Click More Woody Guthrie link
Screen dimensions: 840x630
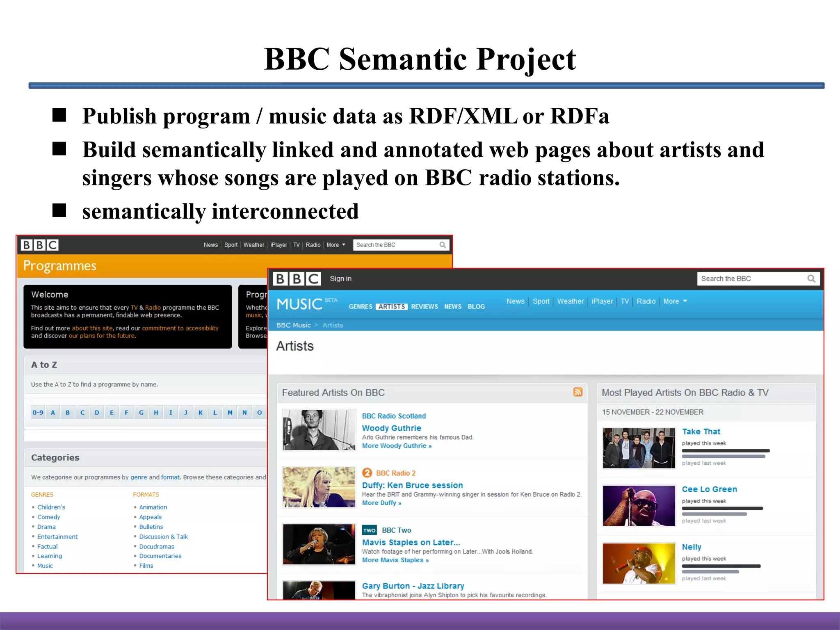(397, 446)
